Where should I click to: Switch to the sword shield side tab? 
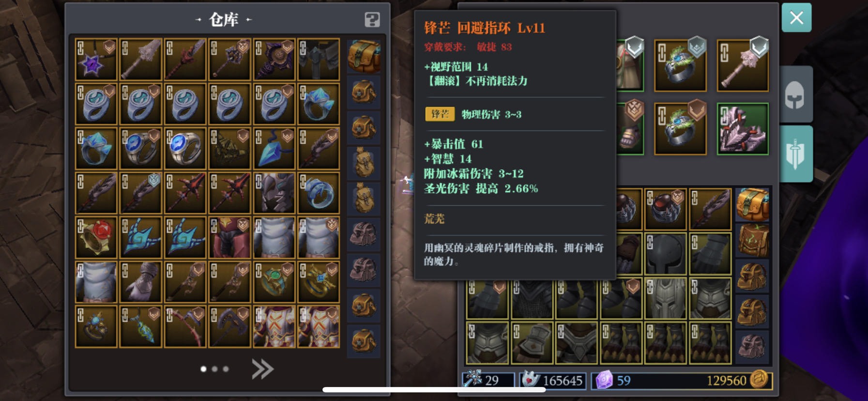[795, 154]
